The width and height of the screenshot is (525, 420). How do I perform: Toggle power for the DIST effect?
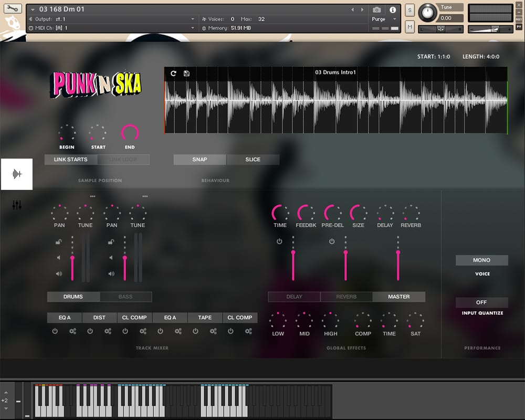click(90, 331)
